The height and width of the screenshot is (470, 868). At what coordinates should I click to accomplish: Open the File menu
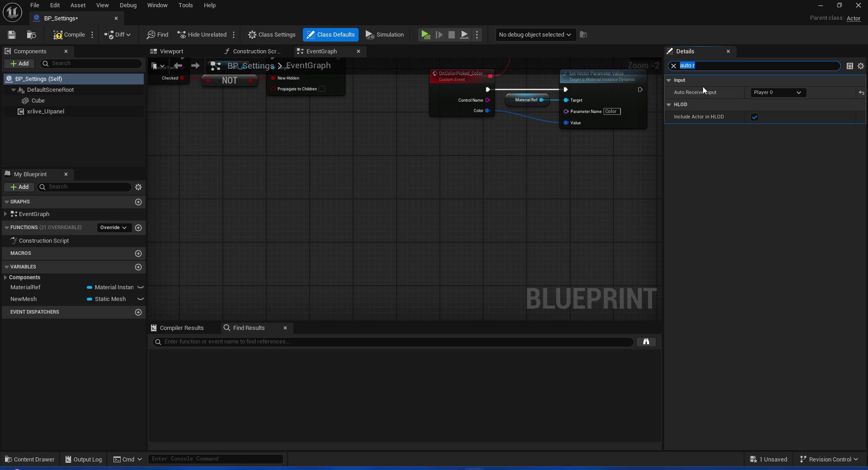35,5
